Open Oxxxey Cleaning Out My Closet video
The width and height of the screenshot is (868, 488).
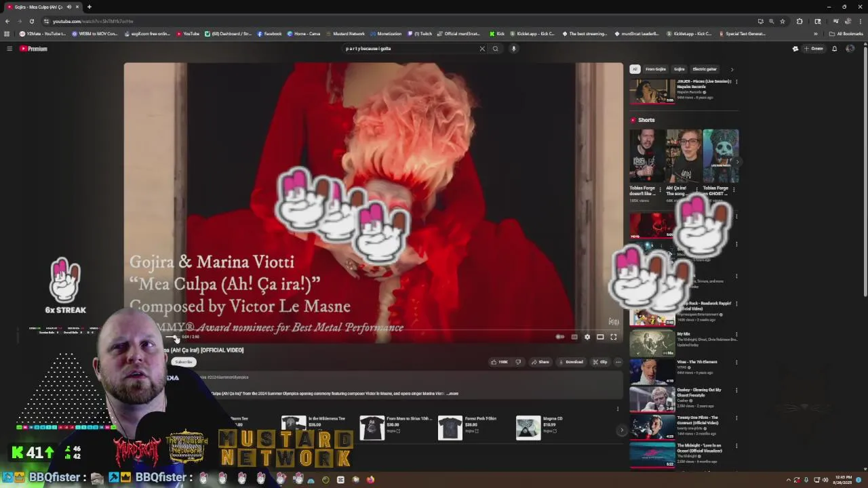tap(652, 399)
